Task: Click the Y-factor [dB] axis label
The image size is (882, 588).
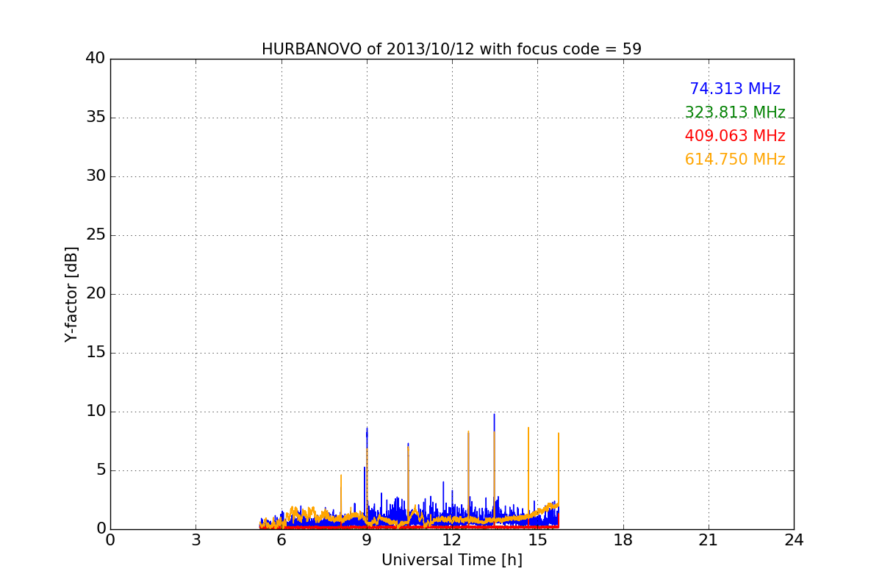Action: (x=71, y=294)
